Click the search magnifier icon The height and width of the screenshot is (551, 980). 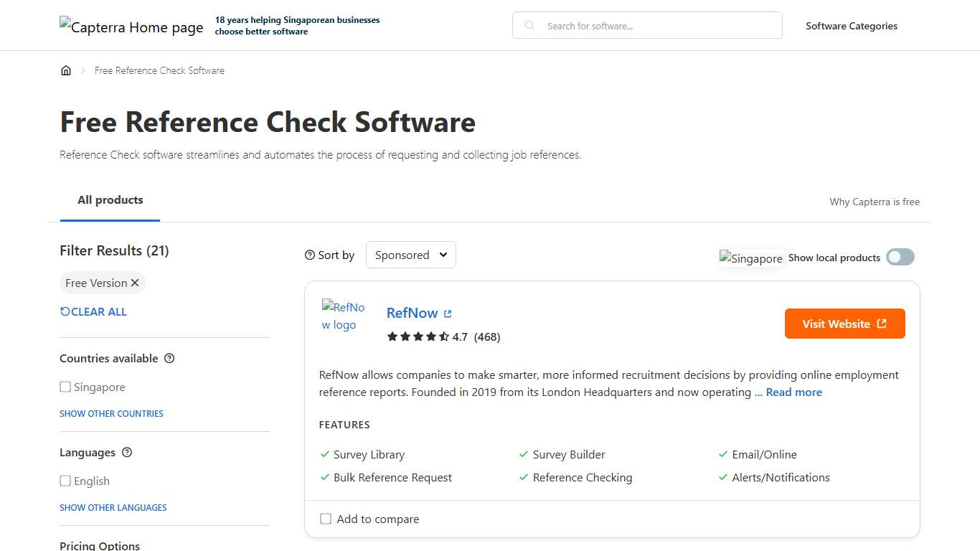click(x=529, y=25)
